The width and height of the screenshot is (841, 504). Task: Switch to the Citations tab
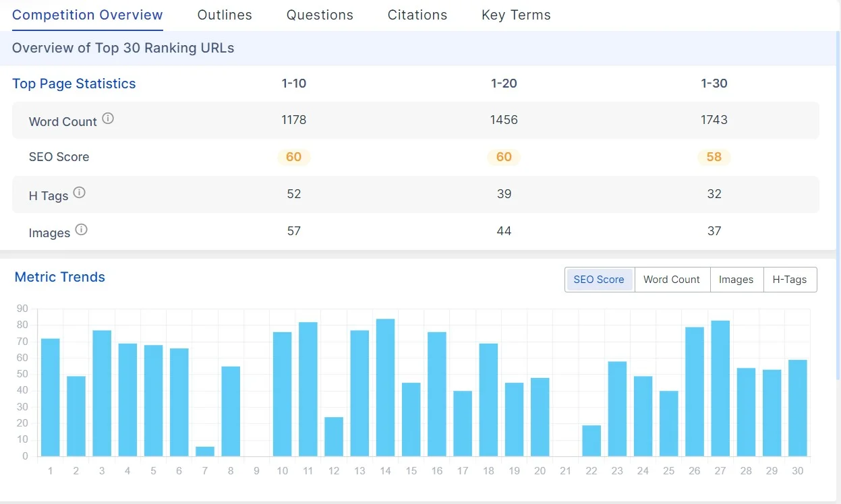(417, 14)
